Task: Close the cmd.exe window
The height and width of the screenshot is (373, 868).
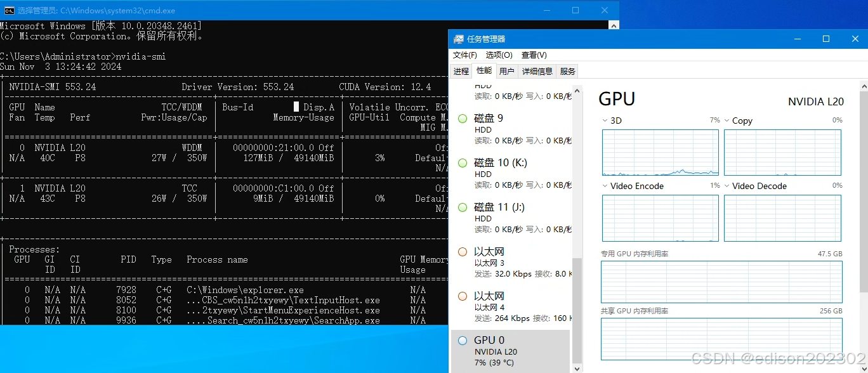Action: (605, 10)
